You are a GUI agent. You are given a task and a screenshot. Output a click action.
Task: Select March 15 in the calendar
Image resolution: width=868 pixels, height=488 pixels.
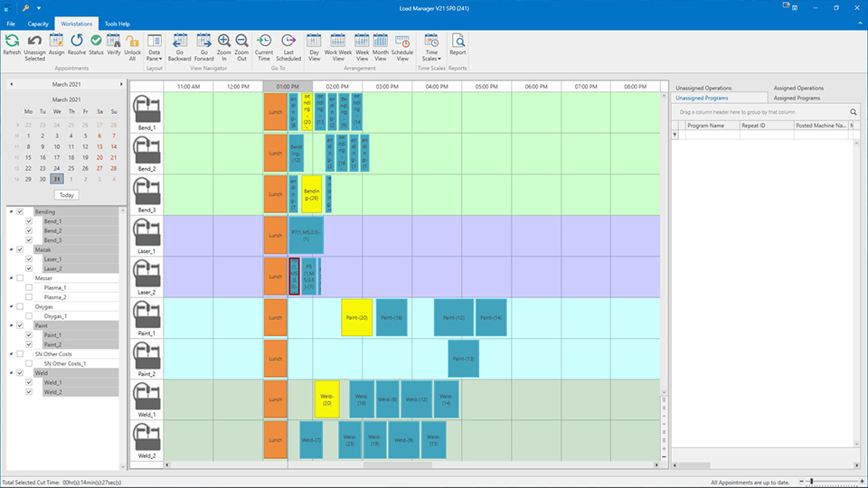pos(28,157)
